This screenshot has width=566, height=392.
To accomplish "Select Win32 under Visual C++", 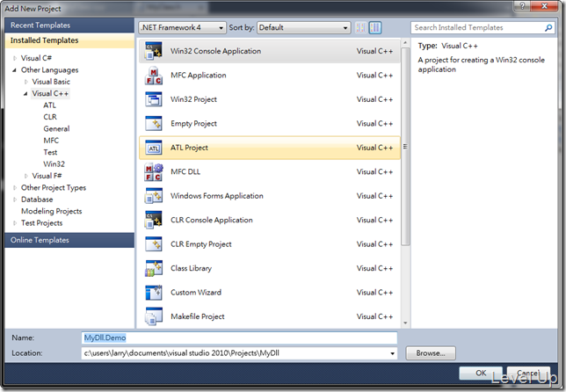I will (54, 164).
